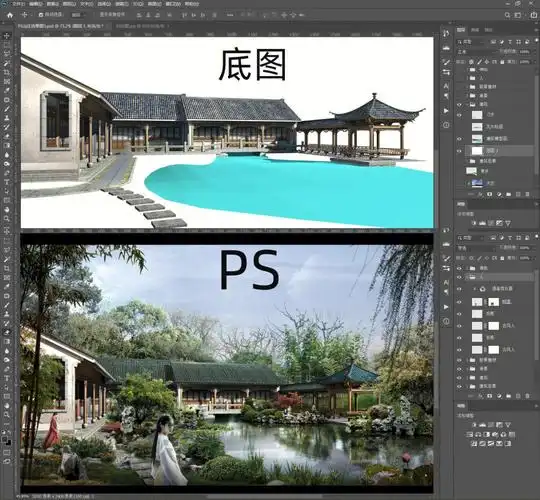
Task: Click new group folder icon in upper Layers panel
Action: point(509,195)
